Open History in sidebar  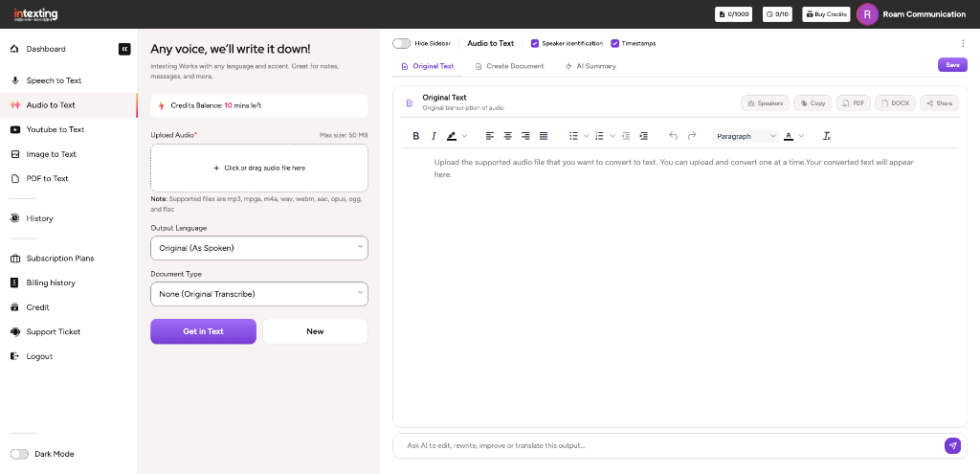pyautogui.click(x=39, y=218)
